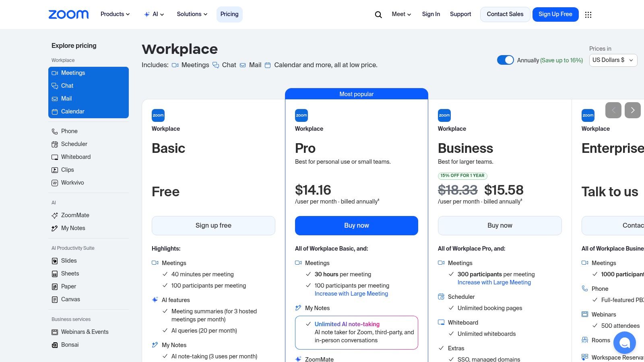
Task: Click the Scheduler calendar icon in sidebar
Action: click(x=55, y=144)
